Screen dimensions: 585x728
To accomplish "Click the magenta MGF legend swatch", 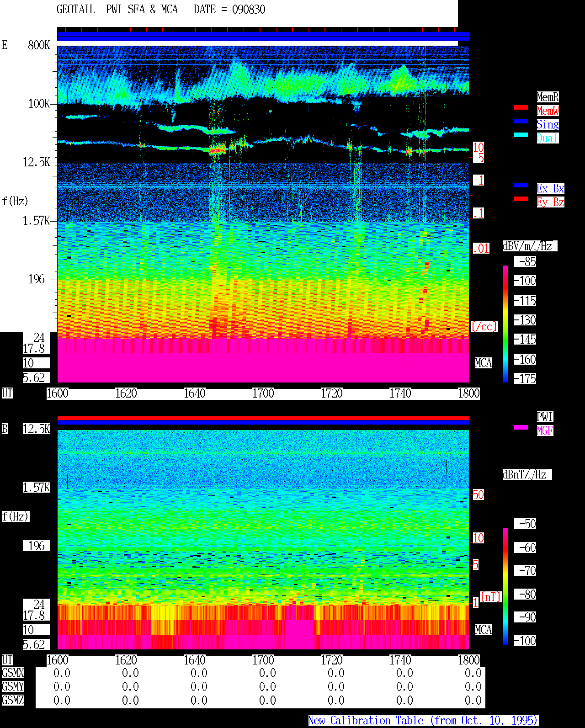I will point(521,427).
